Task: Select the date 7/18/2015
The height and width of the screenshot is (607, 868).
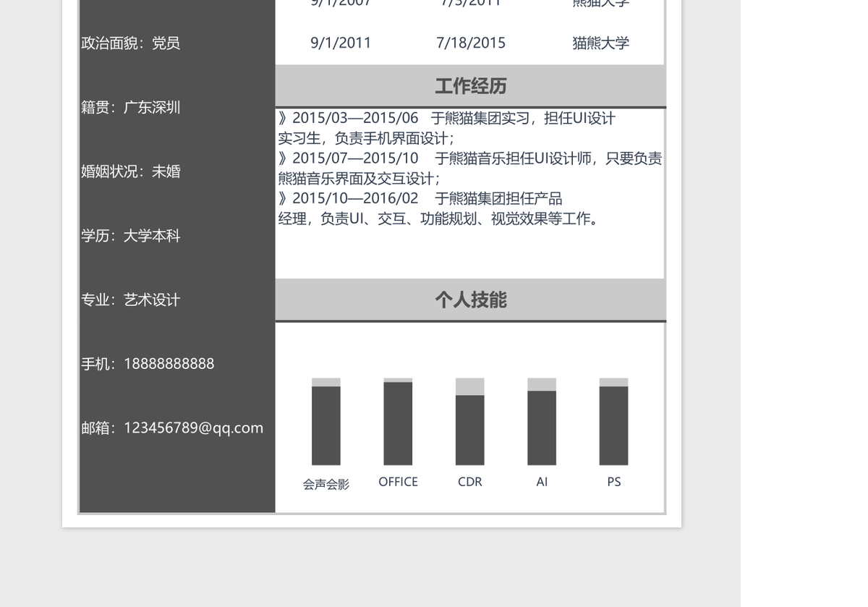Action: [471, 43]
